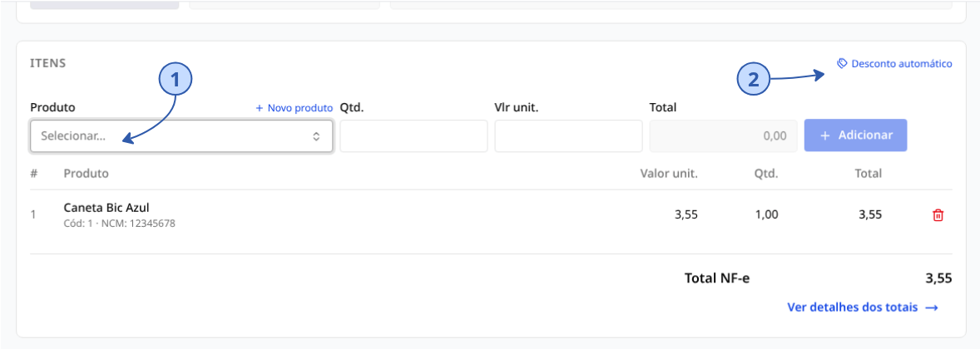This screenshot has width=980, height=349.
Task: Click the annotation marker number 2
Action: (x=754, y=79)
